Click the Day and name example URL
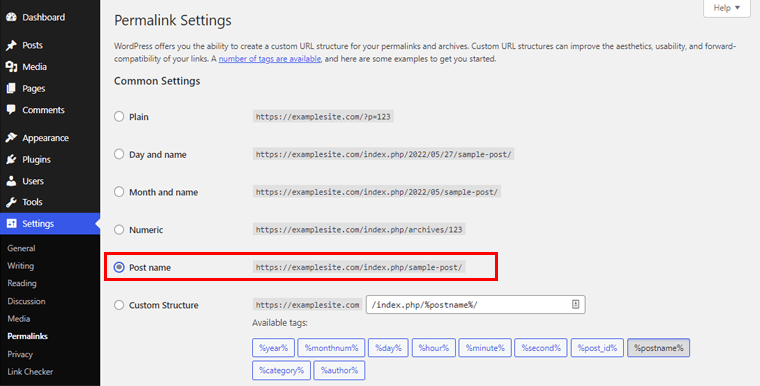 point(383,154)
